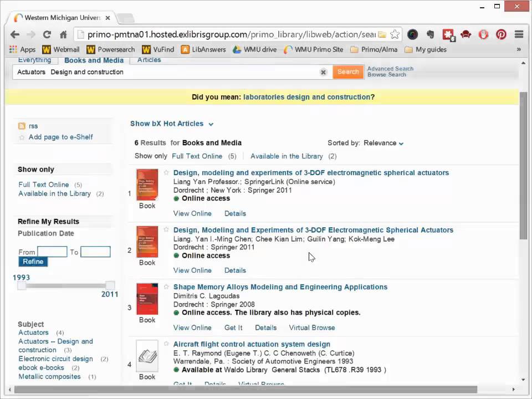Click the dark circular extension icon

[x=412, y=34]
